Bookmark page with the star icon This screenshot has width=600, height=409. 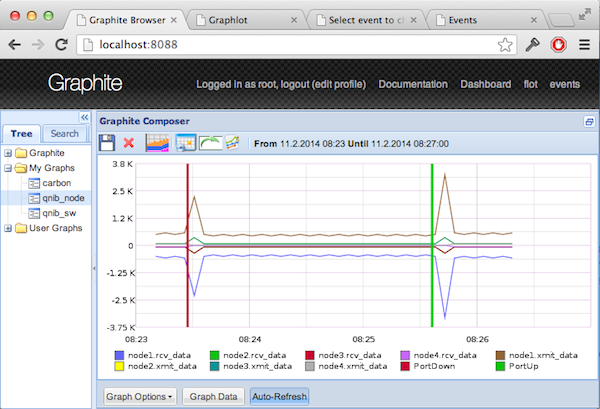coord(505,45)
